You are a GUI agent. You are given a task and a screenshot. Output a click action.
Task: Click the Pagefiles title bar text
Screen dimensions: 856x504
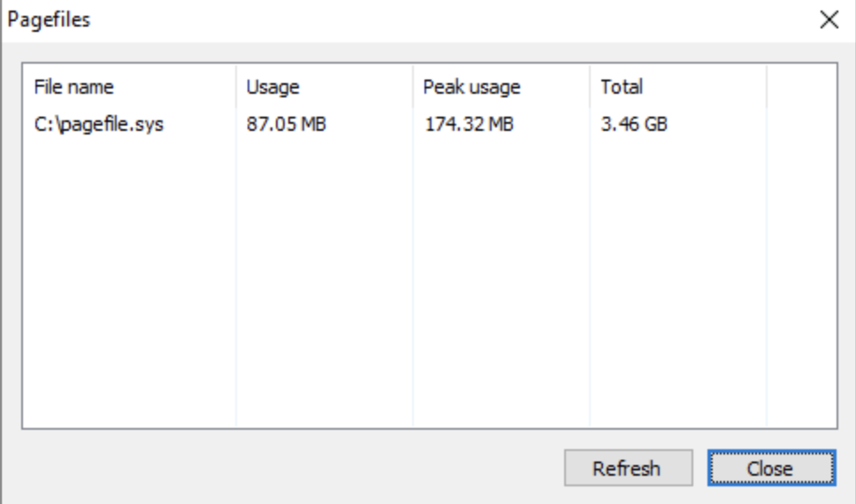(49, 19)
